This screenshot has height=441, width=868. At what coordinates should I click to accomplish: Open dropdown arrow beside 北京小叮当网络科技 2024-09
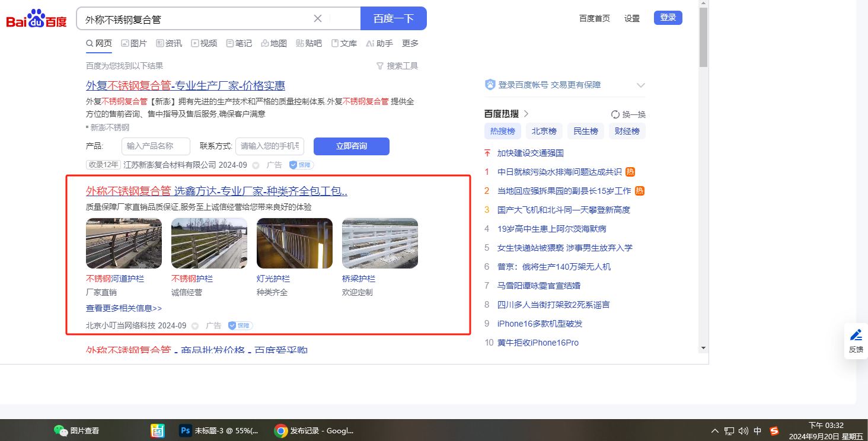click(195, 326)
